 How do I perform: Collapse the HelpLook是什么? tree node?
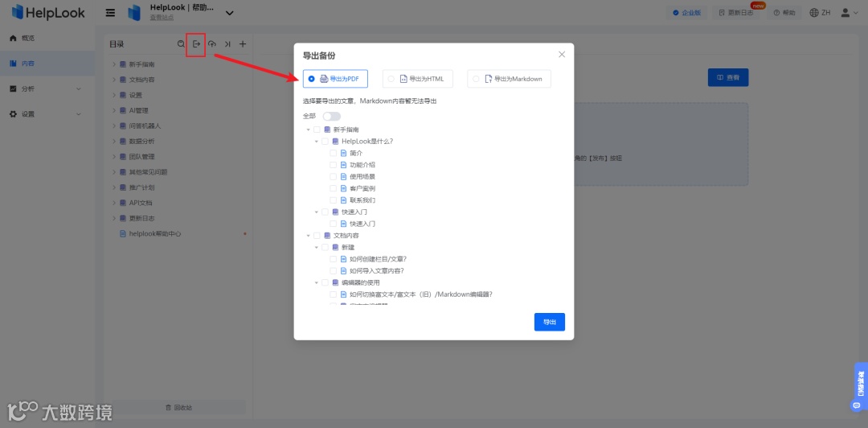(317, 142)
